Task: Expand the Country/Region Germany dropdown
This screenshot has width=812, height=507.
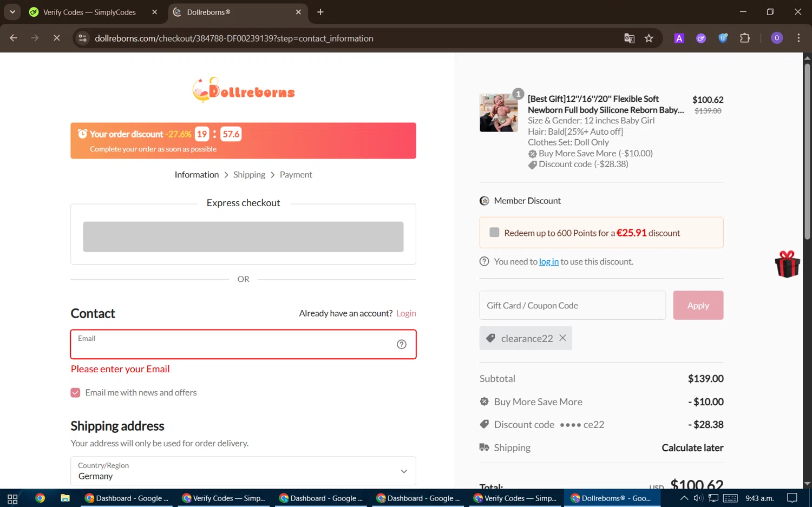Action: tap(243, 471)
